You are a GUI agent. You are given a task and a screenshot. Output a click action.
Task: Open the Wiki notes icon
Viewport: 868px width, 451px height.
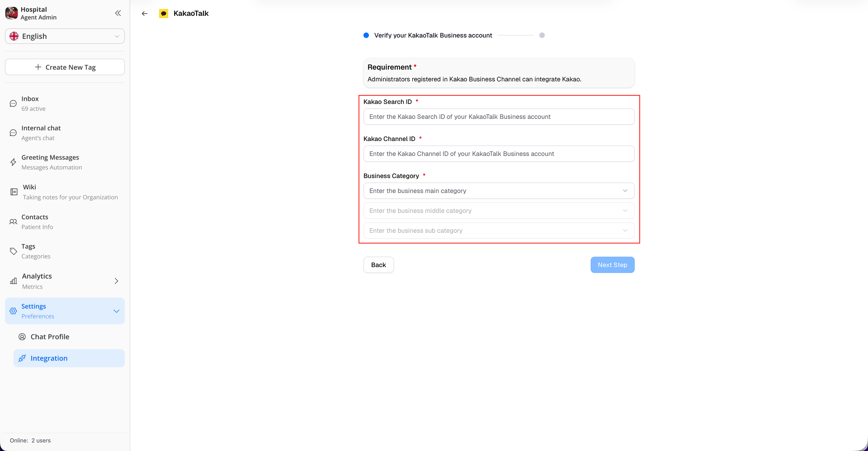[x=13, y=191]
